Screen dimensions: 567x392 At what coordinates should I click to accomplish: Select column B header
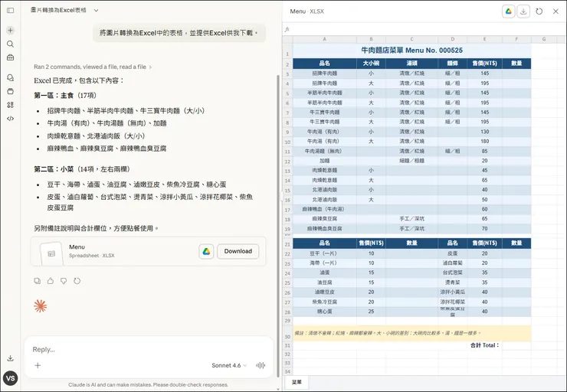[x=371, y=39]
